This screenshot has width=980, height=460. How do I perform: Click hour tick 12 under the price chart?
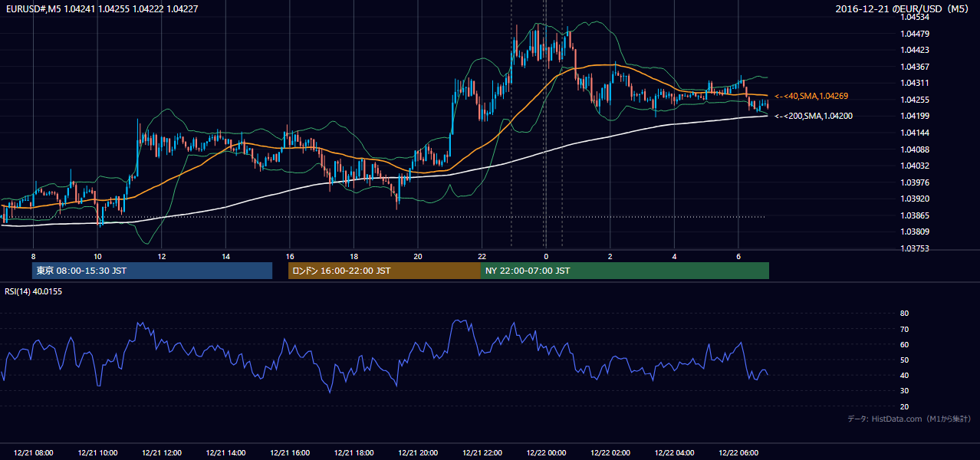[162, 256]
